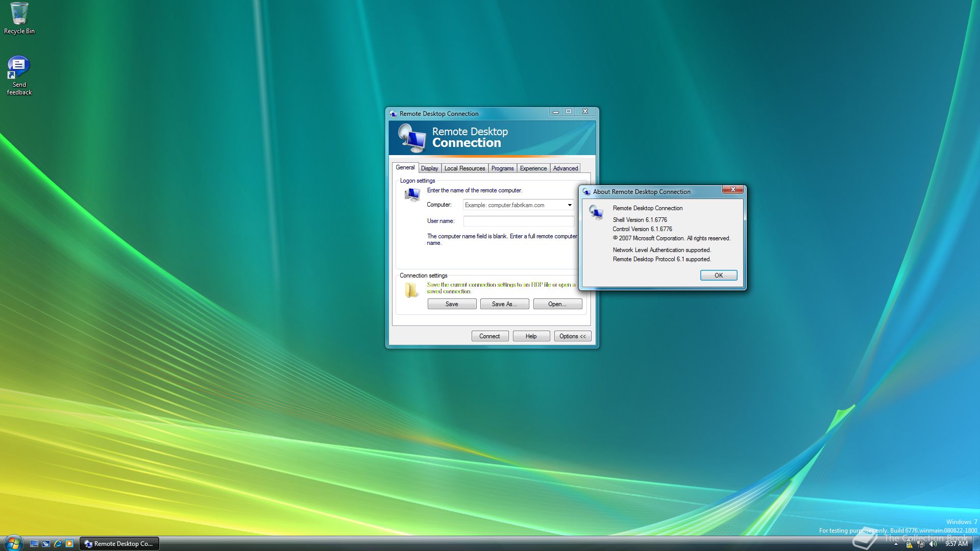Click the 9:57 AM taskbar clock
Viewport: 980px width, 551px height.
pyautogui.click(x=956, y=544)
